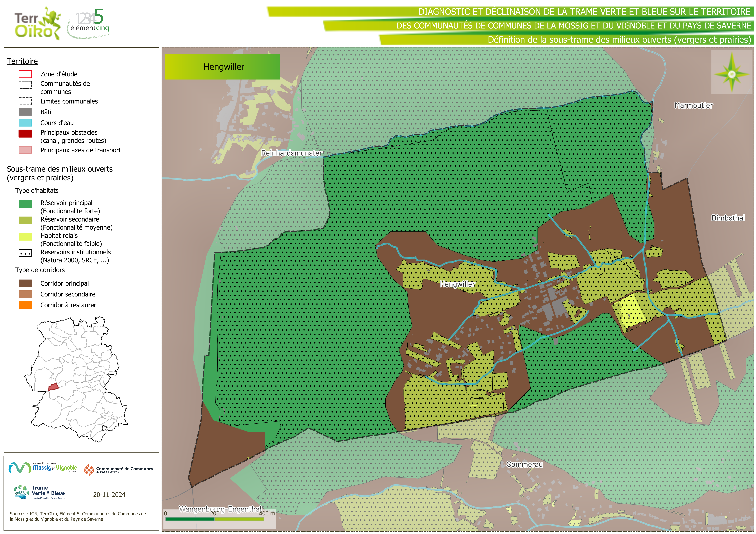This screenshot has height=534, width=756.
Task: Click the red commune on locator map
Action: pos(53,387)
